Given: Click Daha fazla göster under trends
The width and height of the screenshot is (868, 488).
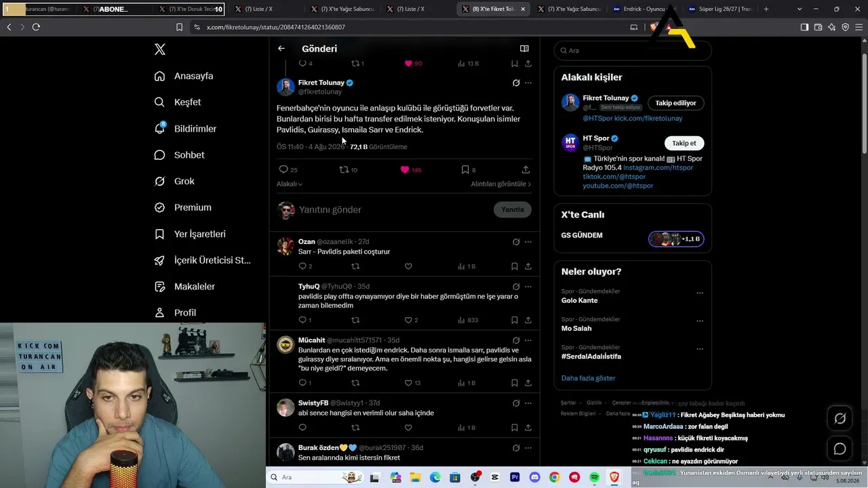Looking at the screenshot, I should (588, 378).
